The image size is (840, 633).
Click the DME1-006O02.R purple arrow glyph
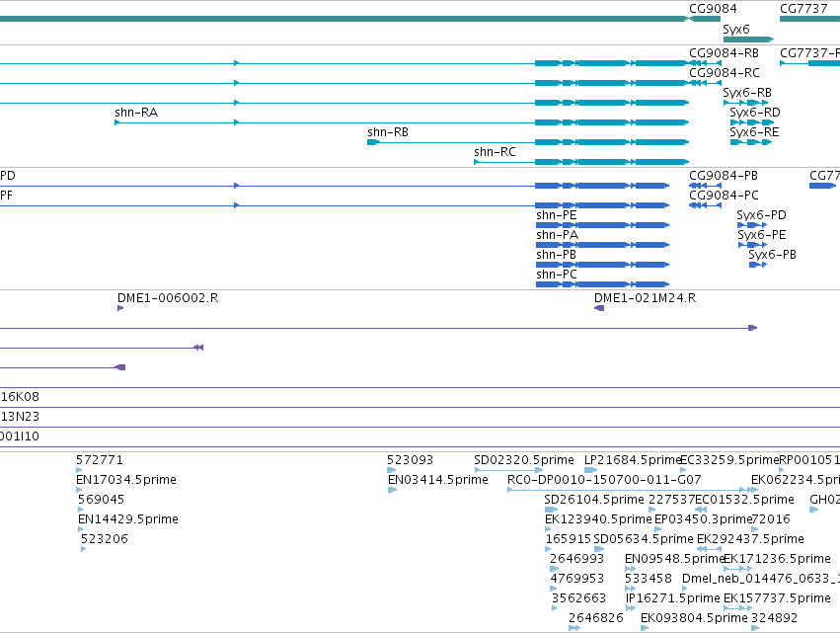pyautogui.click(x=120, y=308)
